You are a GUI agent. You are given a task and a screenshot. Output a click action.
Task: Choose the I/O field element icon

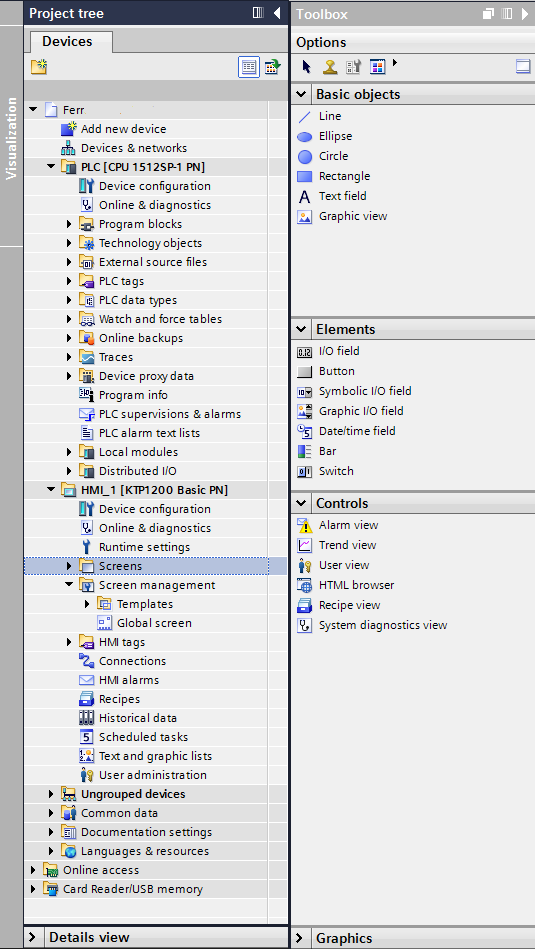pyautogui.click(x=304, y=351)
